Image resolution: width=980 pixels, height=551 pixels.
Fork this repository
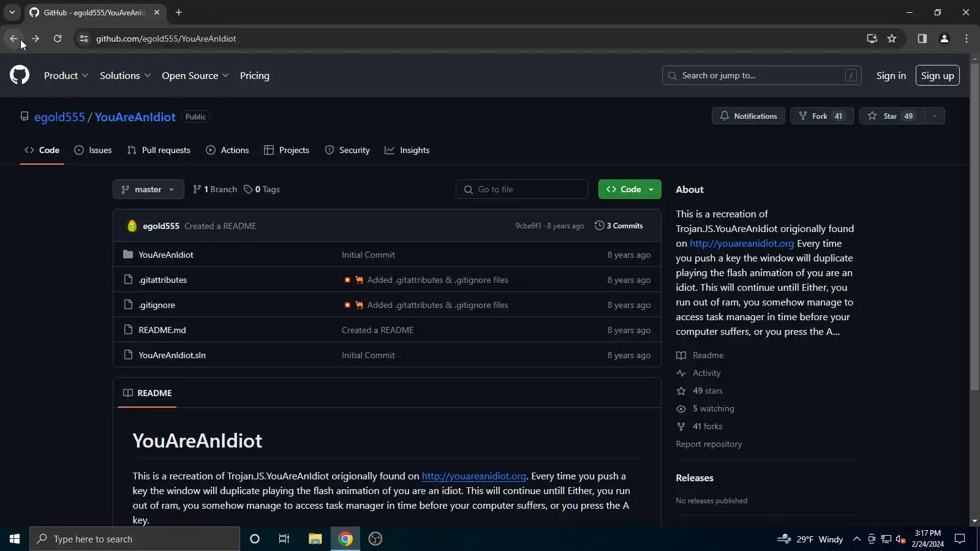[821, 116]
